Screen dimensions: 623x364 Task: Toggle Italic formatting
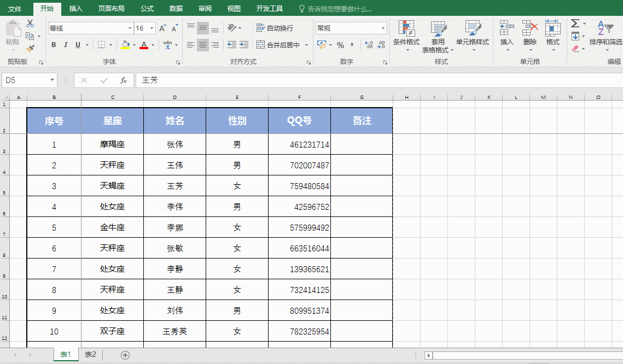pos(66,45)
